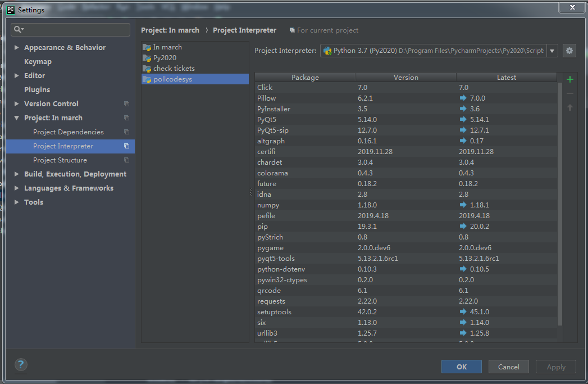Click the In march project folder icon
The width and height of the screenshot is (588, 384).
(147, 47)
